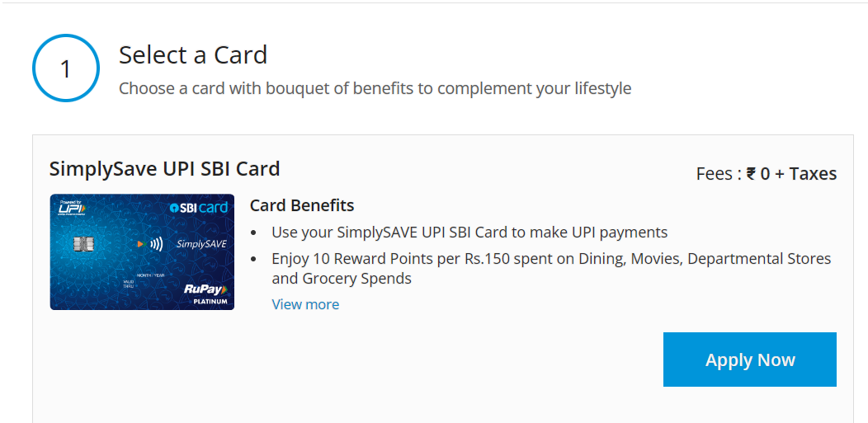Click the SBI Card logo on the card
The height and width of the screenshot is (423, 868).
coord(199,208)
